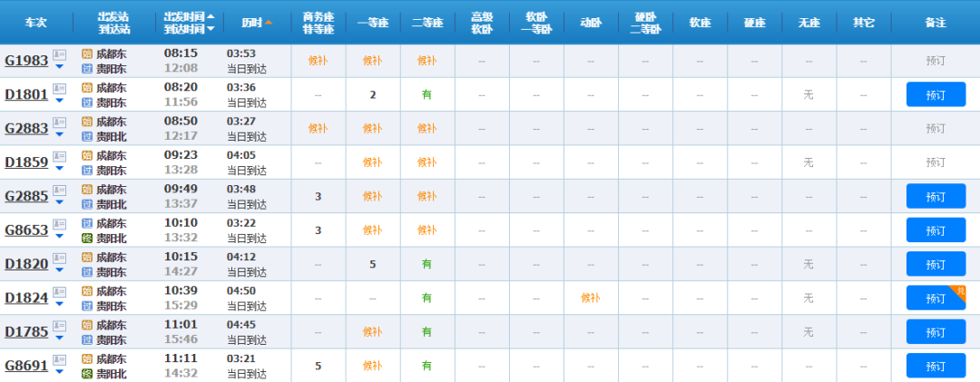Open train number link D1824
This screenshot has width=980, height=382.
point(27,298)
